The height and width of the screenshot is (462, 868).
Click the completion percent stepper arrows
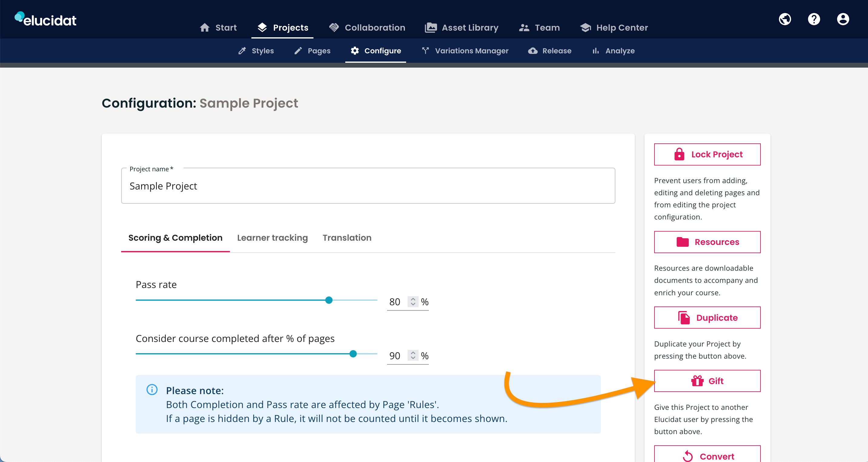pos(413,355)
